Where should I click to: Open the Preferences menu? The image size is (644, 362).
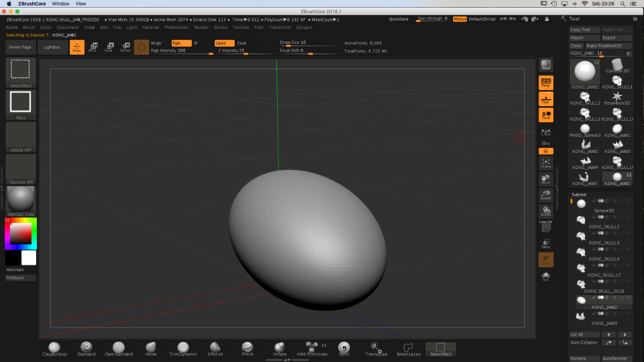[176, 27]
